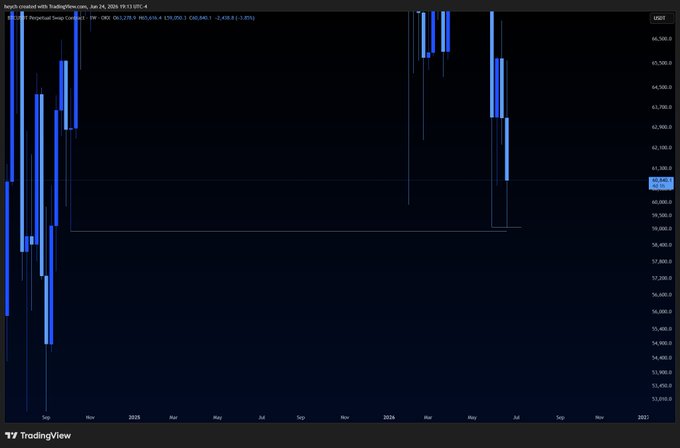The height and width of the screenshot is (448, 680).
Task: Click the 66,500.0 price scale label
Action: 662,39
